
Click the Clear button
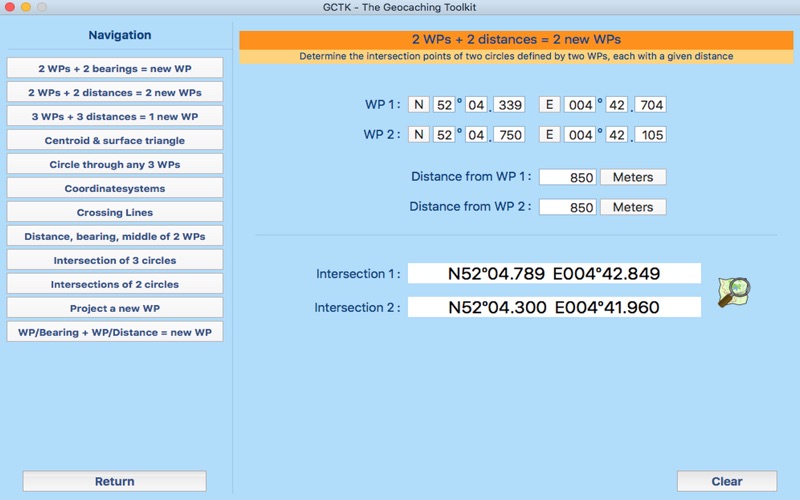point(727,481)
